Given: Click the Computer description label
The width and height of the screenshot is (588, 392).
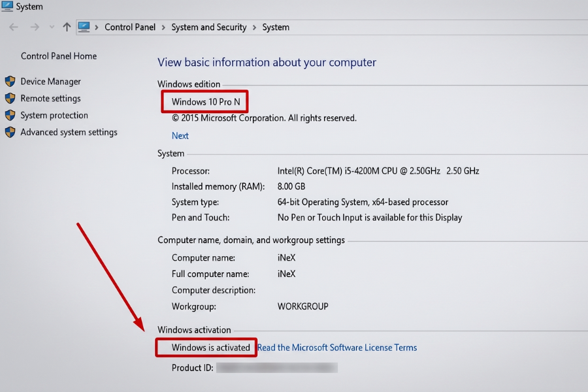Looking at the screenshot, I should pyautogui.click(x=214, y=290).
